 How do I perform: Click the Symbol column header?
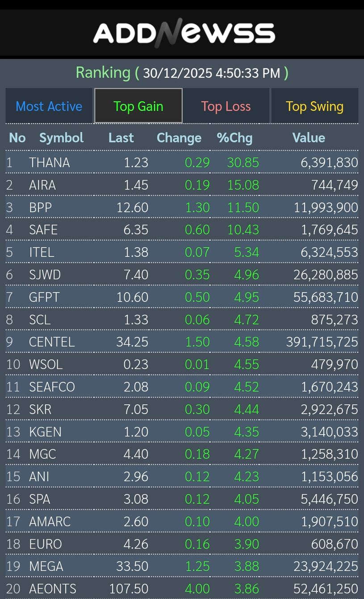tap(61, 138)
